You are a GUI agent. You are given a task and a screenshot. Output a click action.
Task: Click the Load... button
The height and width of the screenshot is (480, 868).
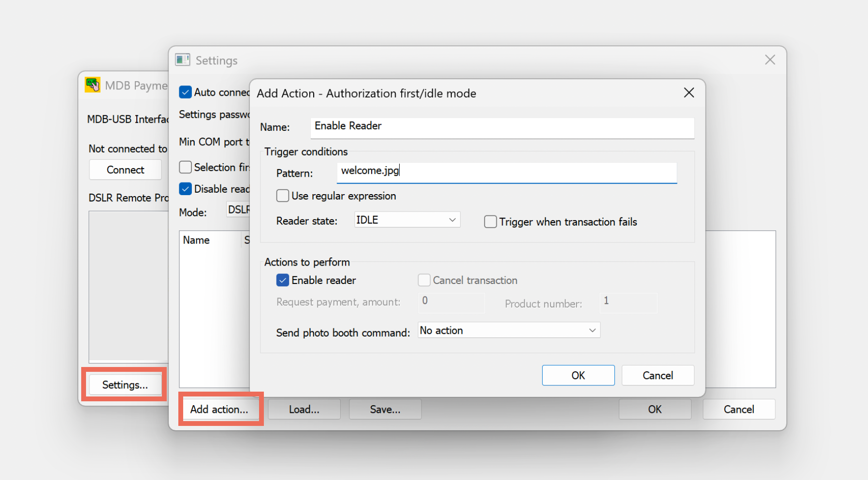pos(304,409)
